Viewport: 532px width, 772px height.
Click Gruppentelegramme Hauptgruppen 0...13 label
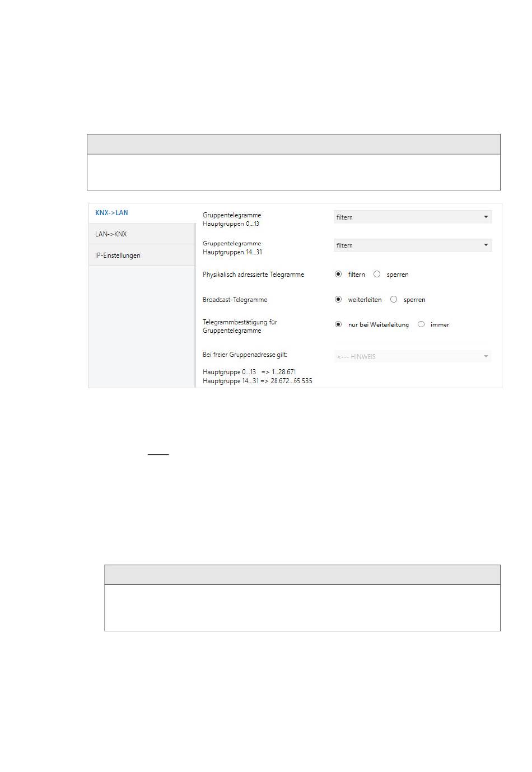click(232, 219)
